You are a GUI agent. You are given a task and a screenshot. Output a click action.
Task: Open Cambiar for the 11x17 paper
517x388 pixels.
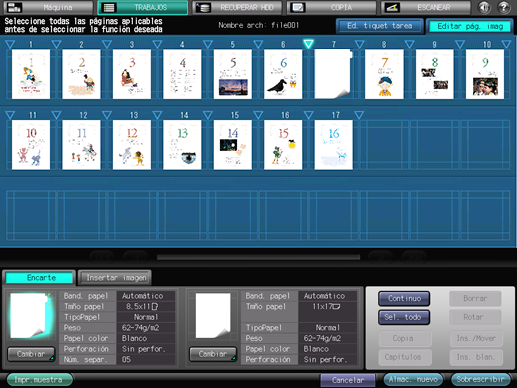pos(213,354)
